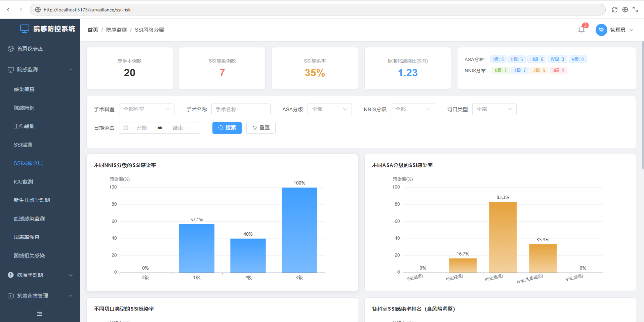This screenshot has height=322, width=644.
Task: Click the expand fullscreen icon
Action: coord(635,10)
